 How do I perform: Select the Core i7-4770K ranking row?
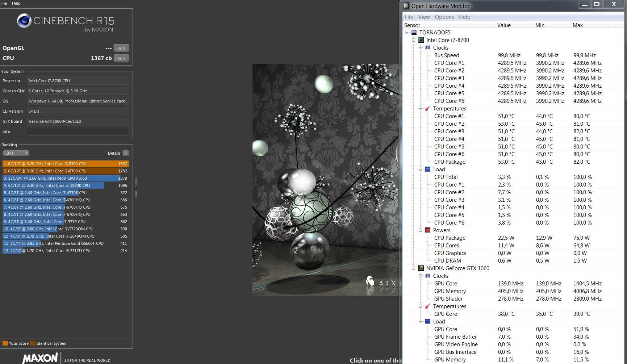(66, 193)
